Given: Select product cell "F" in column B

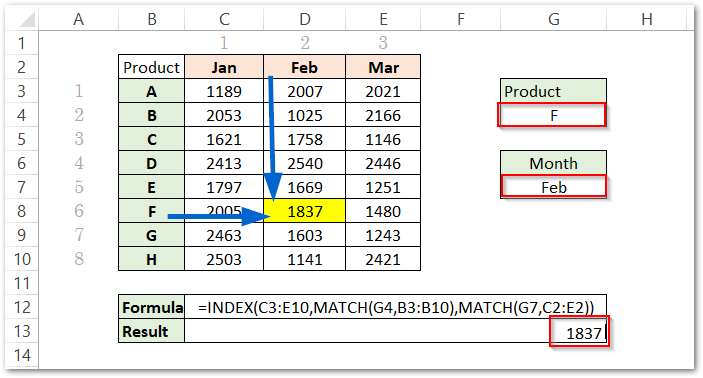Looking at the screenshot, I should [152, 211].
